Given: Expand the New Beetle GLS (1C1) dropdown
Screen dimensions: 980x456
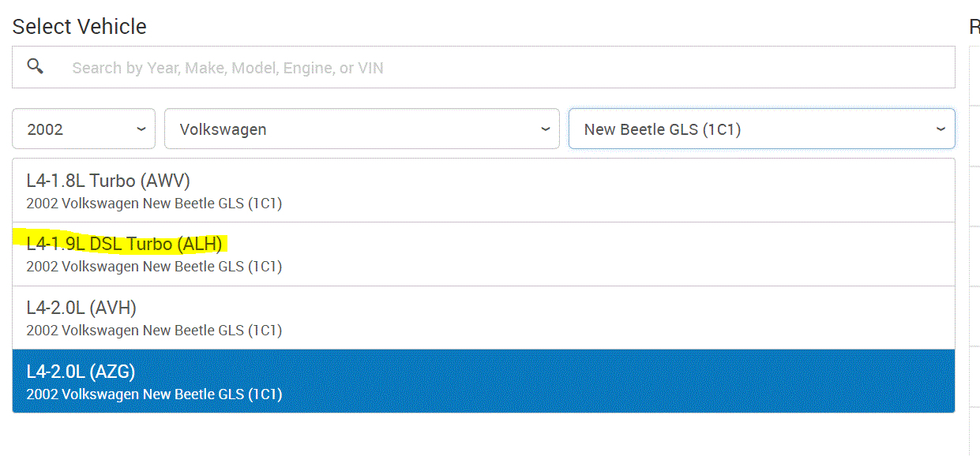Looking at the screenshot, I should 761,129.
